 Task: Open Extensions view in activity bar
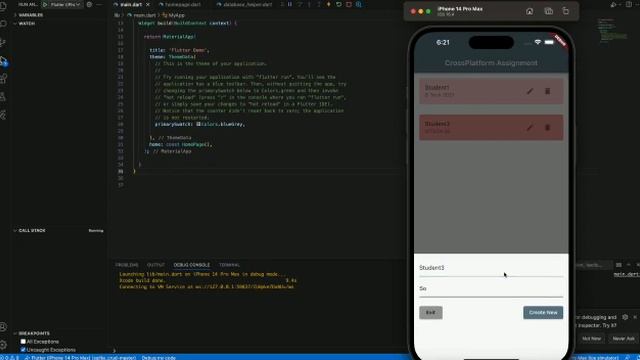click(x=4, y=79)
